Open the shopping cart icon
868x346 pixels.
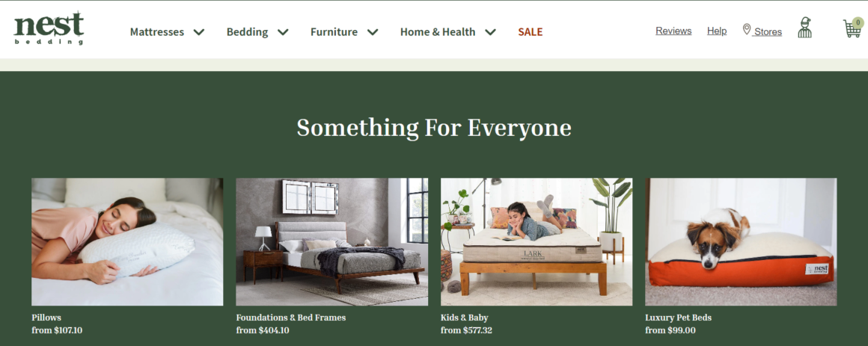[x=852, y=28]
